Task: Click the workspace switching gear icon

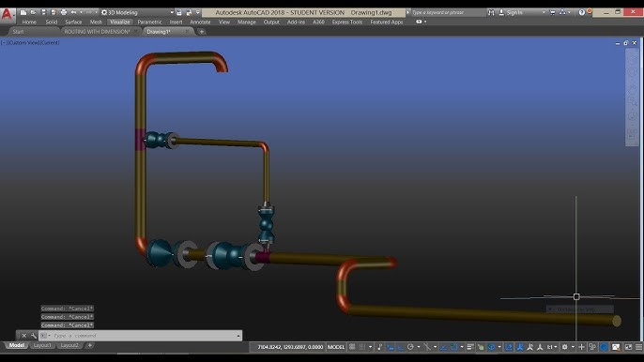Action: click(565, 347)
